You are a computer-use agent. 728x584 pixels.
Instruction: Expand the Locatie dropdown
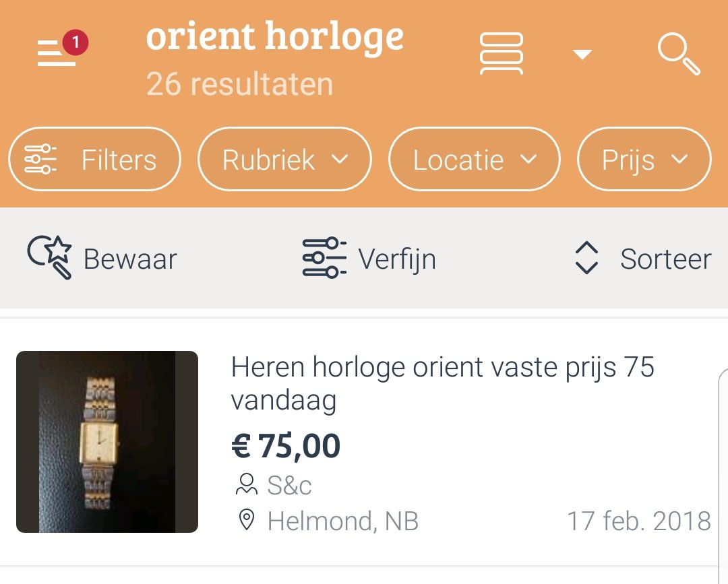pos(474,159)
